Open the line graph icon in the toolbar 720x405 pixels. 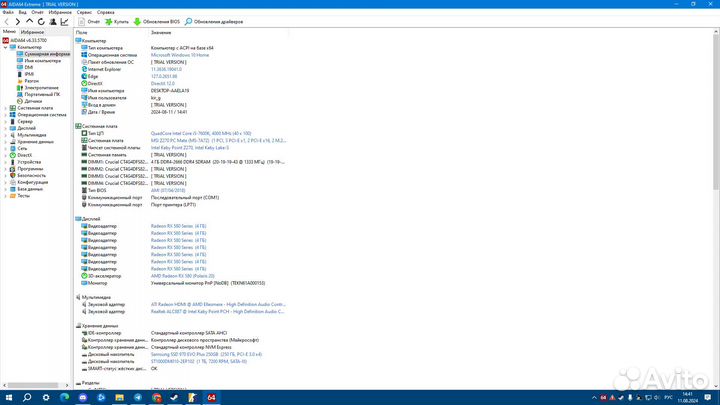64,22
